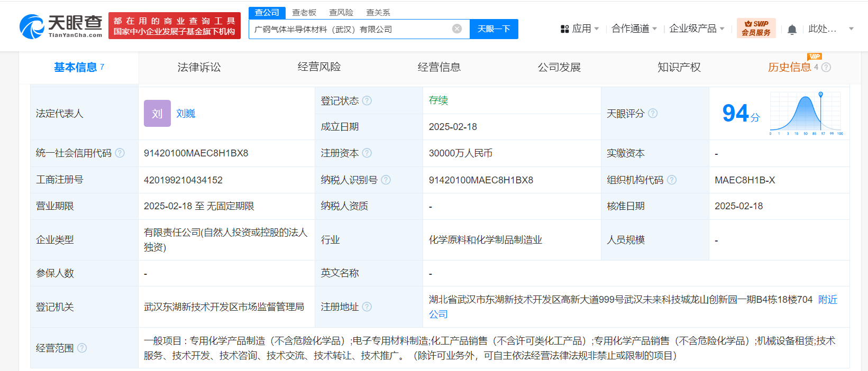Click help icon next to 经营范围
Image resolution: width=868 pixels, height=371 pixels.
pyautogui.click(x=82, y=348)
